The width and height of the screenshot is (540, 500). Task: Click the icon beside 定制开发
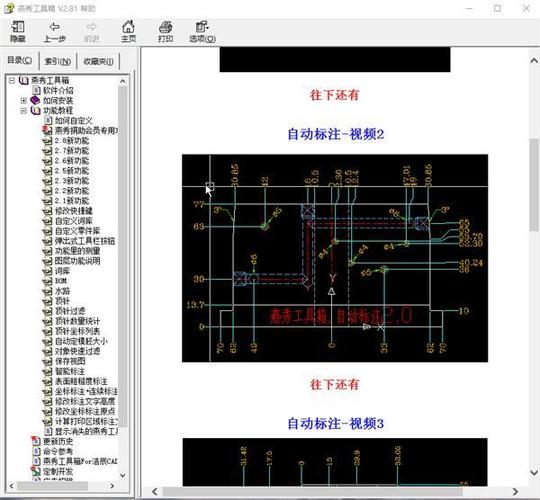36,471
